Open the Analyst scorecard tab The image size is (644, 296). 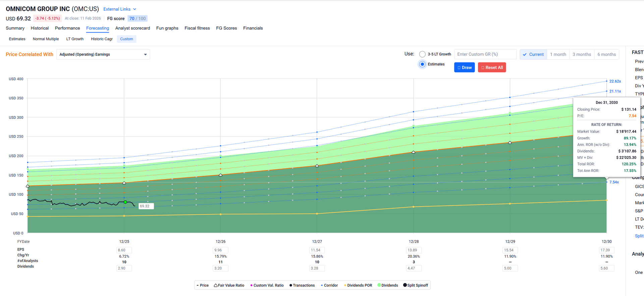[132, 28]
